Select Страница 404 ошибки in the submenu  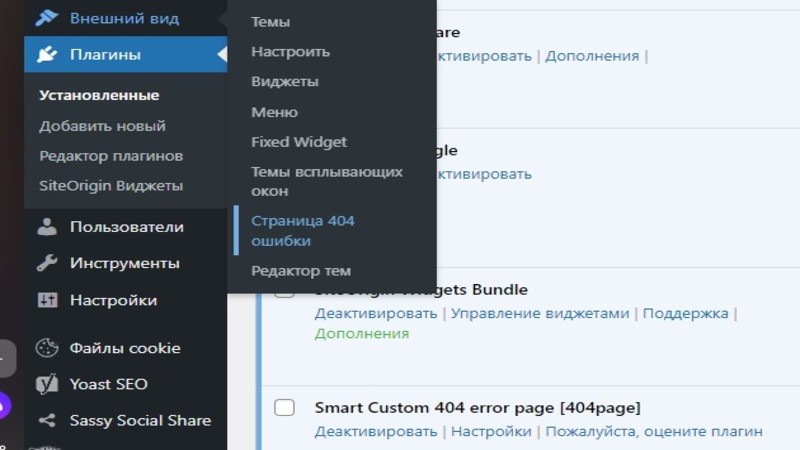(x=303, y=231)
